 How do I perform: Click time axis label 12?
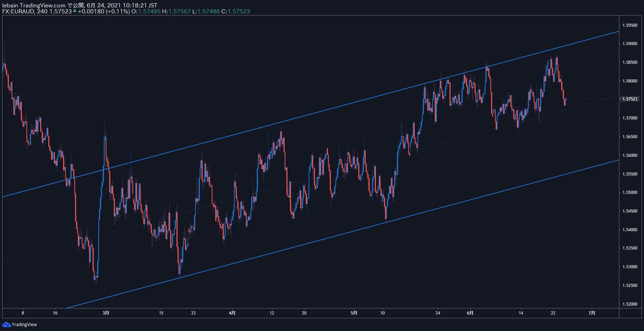pyautogui.click(x=272, y=313)
